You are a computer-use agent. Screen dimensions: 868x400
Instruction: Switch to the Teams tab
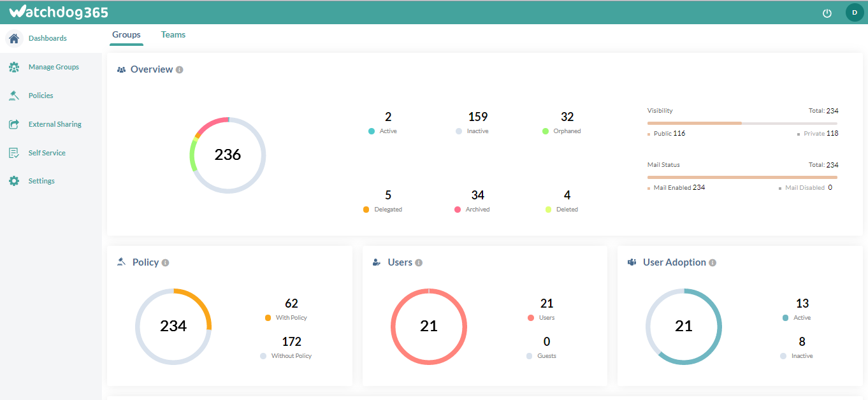(x=173, y=34)
